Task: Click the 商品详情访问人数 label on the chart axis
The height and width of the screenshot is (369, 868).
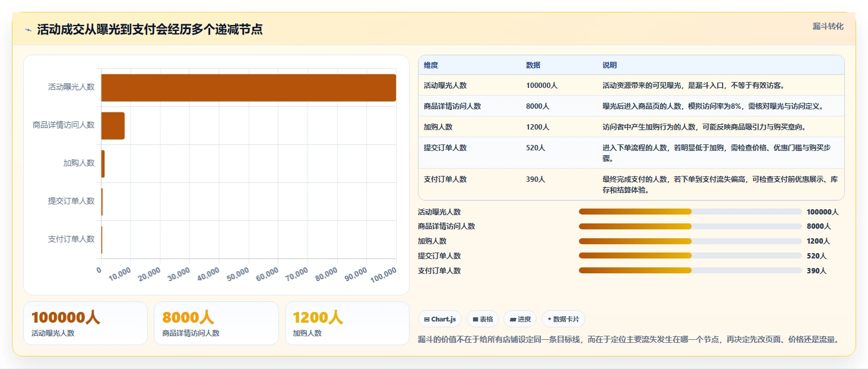Action: pos(64,125)
